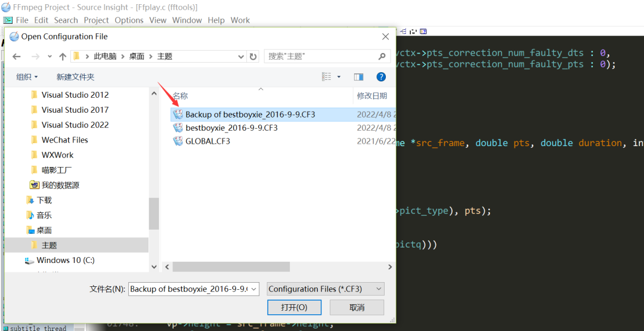Image resolution: width=644 pixels, height=331 pixels.
Task: Open the Edit menu in Source Insight
Action: [x=41, y=20]
